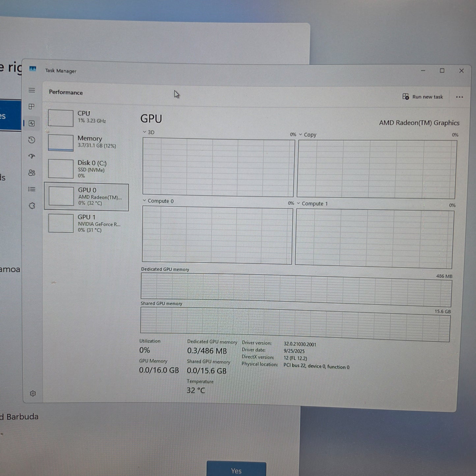Click the Dedicated GPU memory 0.3/486 MB value
Image resolution: width=476 pixels, height=476 pixels.
[x=207, y=351]
